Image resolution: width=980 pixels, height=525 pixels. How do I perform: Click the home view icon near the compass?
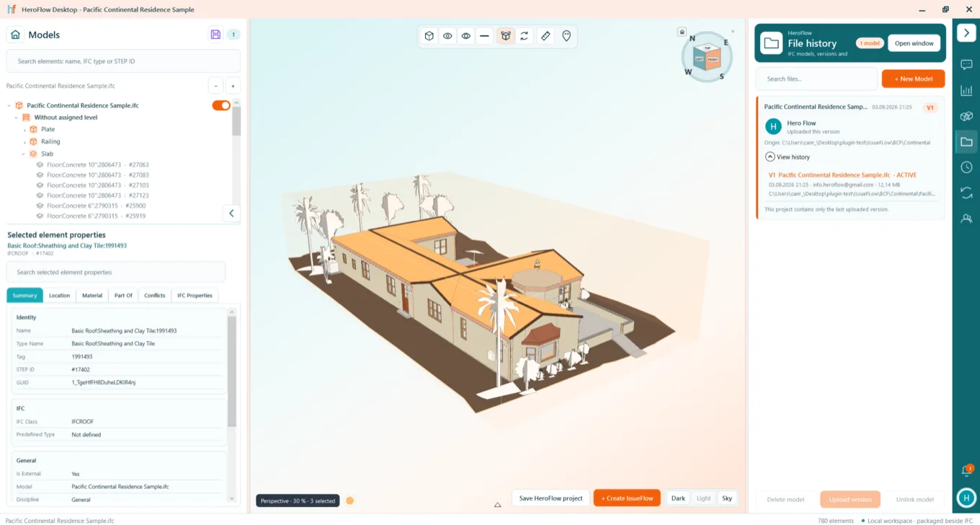(x=682, y=32)
